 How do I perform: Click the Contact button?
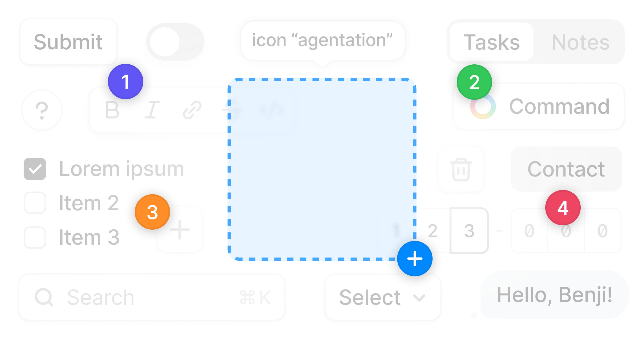(x=566, y=169)
